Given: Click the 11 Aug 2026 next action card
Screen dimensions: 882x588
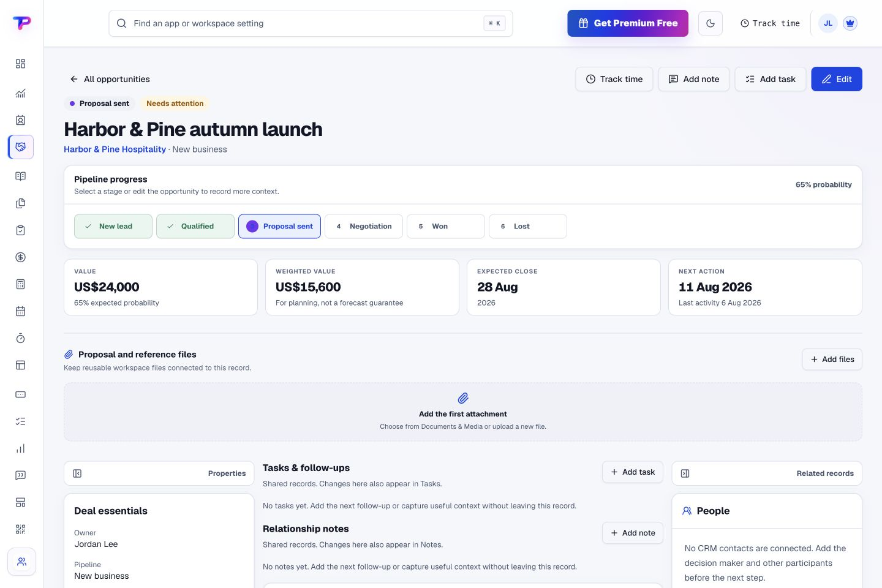Looking at the screenshot, I should 765,287.
